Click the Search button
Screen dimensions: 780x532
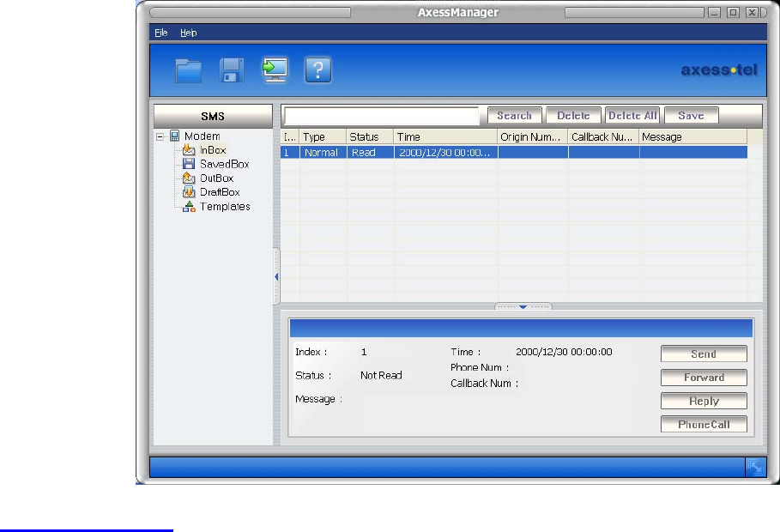tap(514, 116)
